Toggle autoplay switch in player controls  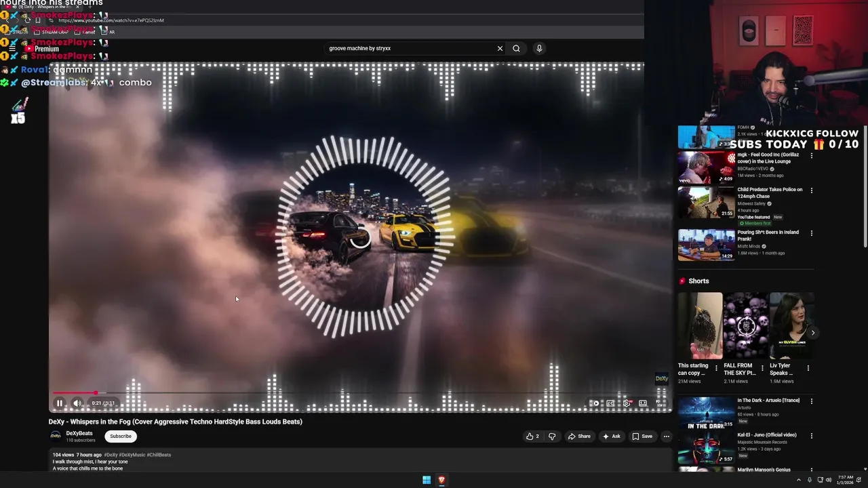tap(594, 403)
